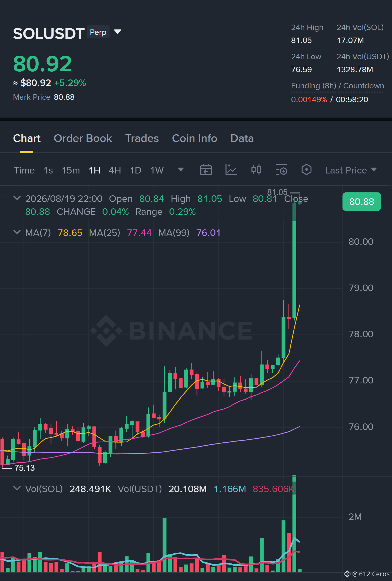Select the 1H interval
Image resolution: width=392 pixels, height=581 pixels.
click(x=95, y=170)
